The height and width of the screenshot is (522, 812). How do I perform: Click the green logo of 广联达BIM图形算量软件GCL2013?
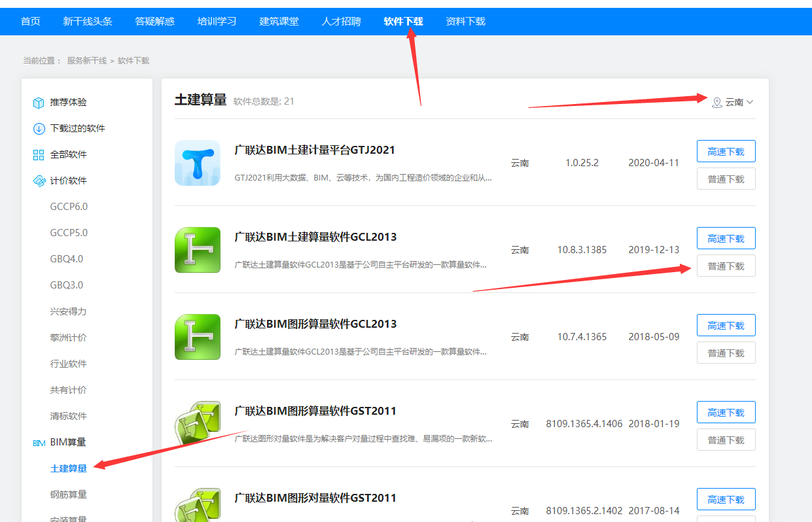(x=198, y=337)
